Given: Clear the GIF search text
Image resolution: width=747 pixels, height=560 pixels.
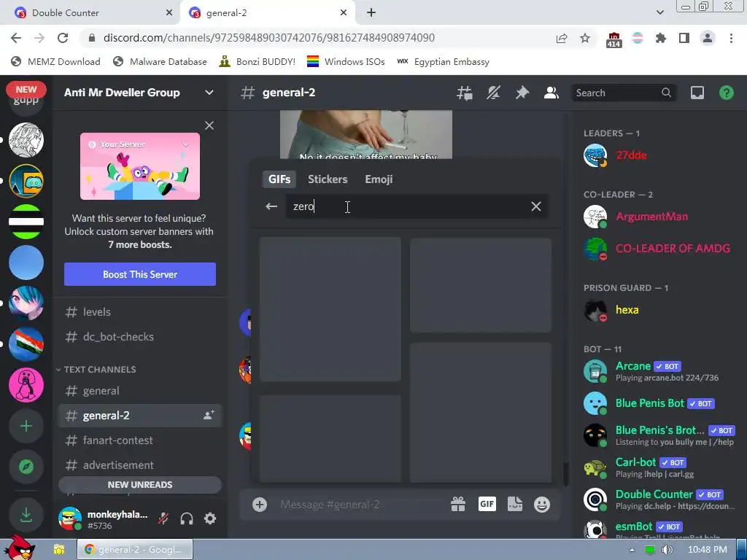Looking at the screenshot, I should (x=536, y=206).
